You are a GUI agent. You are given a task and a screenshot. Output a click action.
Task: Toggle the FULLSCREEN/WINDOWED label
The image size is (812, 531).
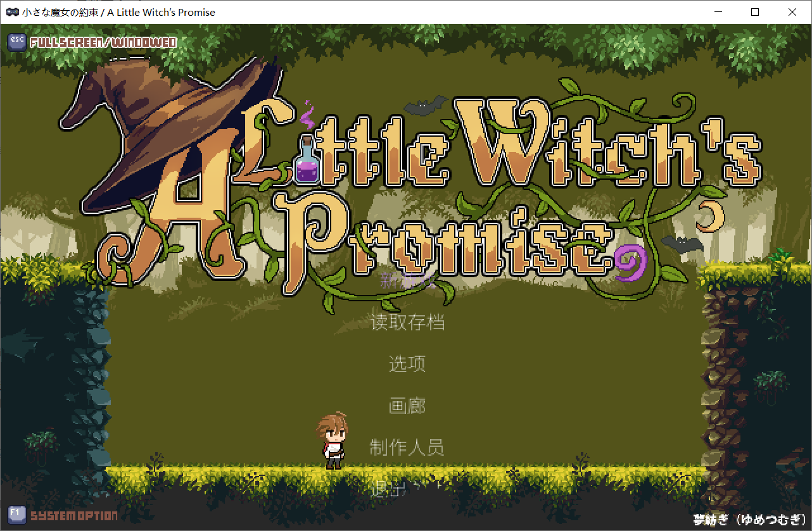tap(103, 42)
